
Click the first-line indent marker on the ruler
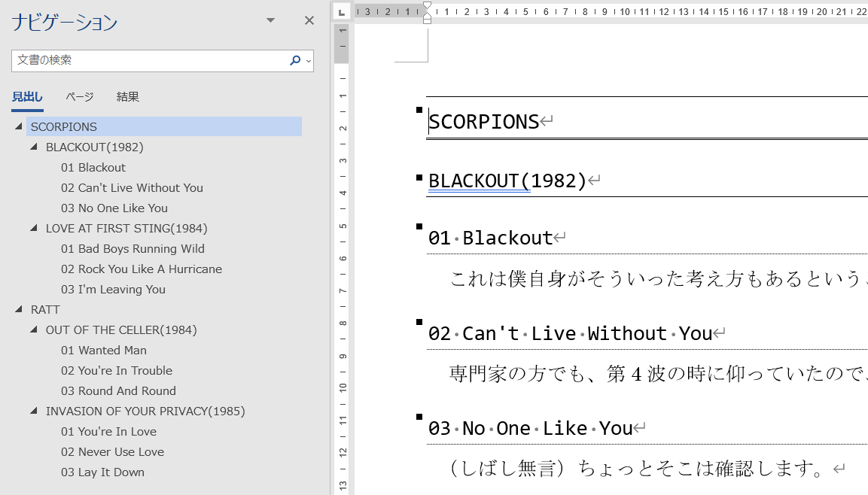coord(428,5)
